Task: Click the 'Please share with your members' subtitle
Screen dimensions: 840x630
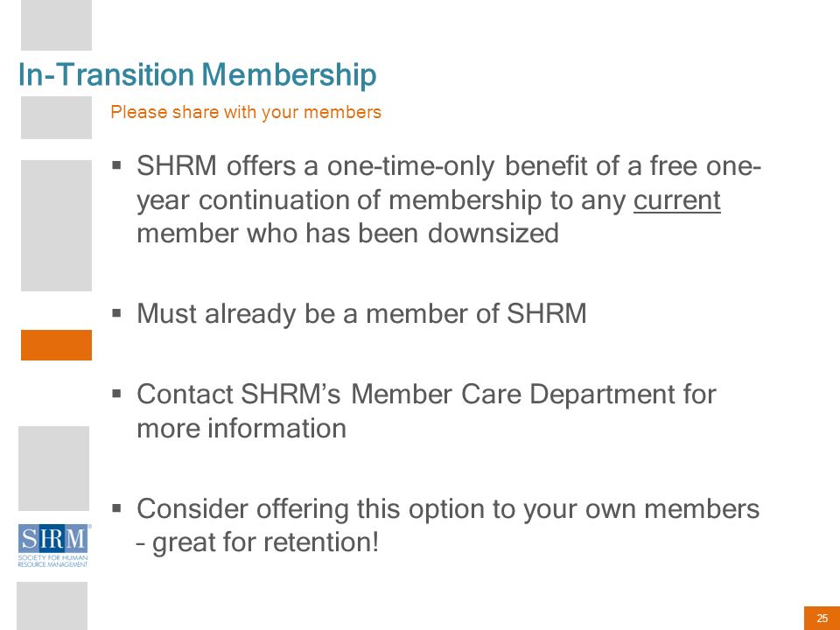Action: click(x=246, y=112)
